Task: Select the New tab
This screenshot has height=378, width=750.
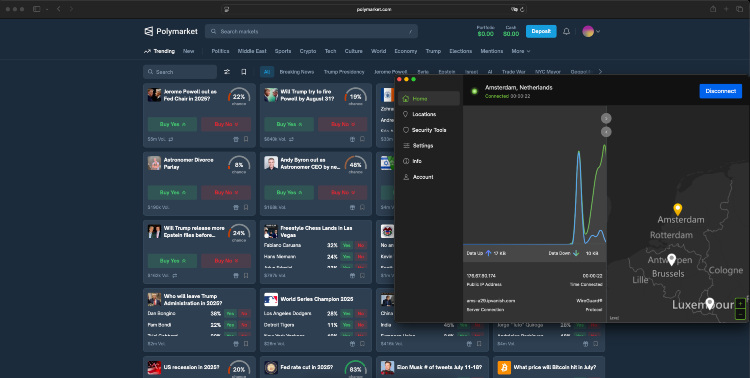Action: (188, 51)
